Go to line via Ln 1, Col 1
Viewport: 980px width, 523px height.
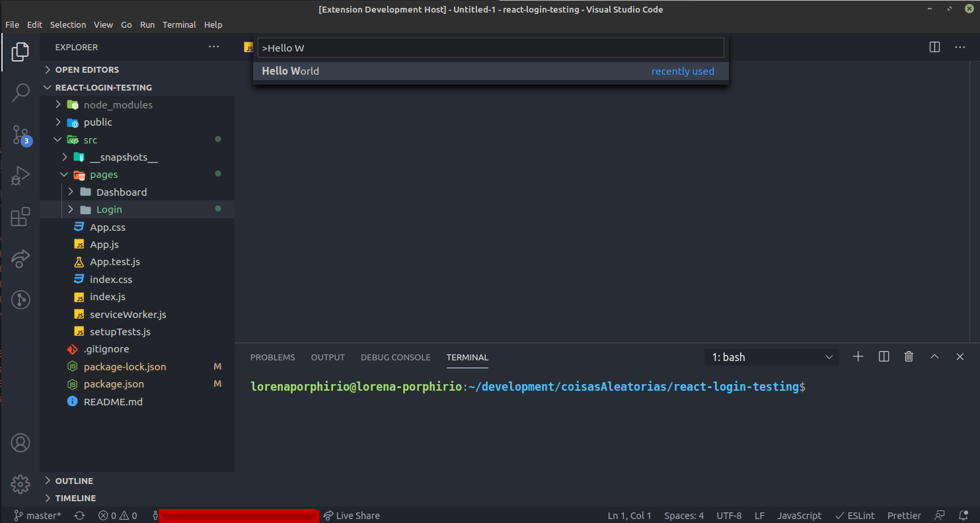[629, 516]
